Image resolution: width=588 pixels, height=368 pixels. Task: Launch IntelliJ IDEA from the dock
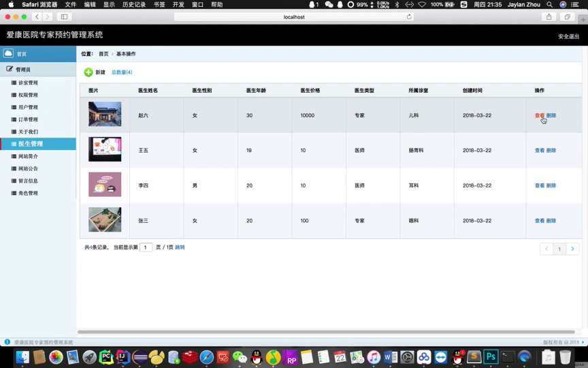tap(122, 357)
